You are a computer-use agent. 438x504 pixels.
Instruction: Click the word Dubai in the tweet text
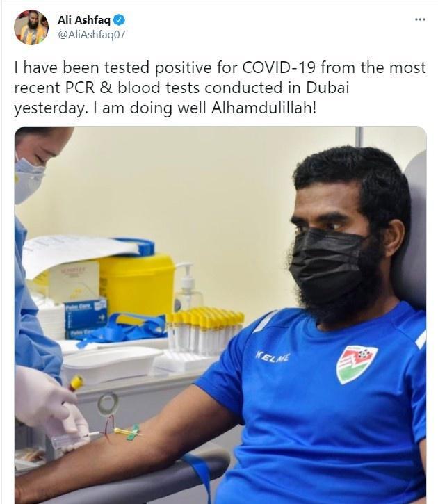(327, 88)
